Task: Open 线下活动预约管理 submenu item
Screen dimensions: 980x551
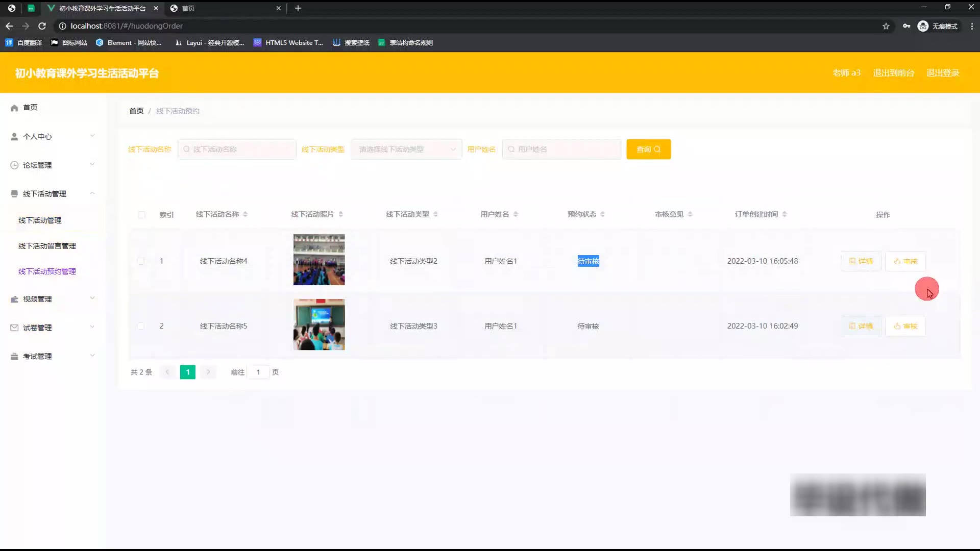Action: [47, 271]
